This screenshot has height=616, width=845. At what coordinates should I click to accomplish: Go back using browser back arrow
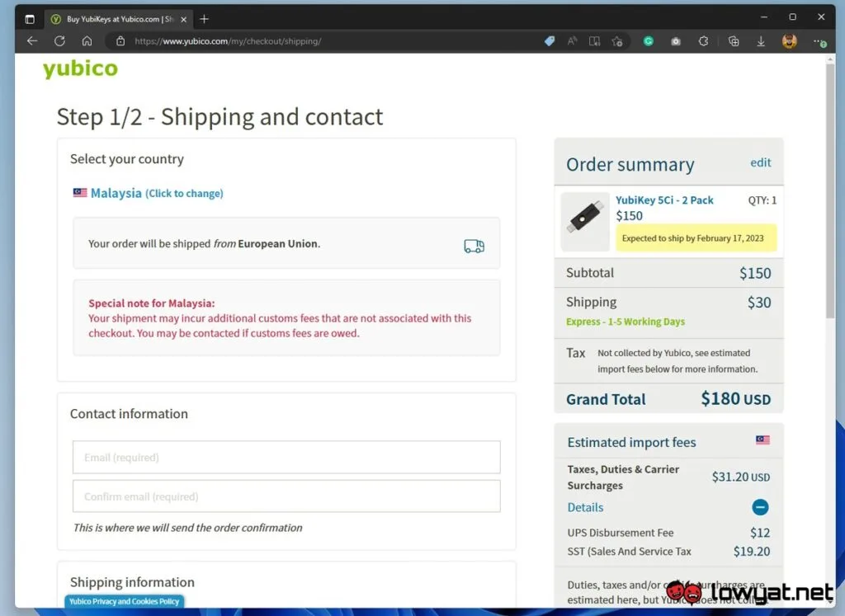pyautogui.click(x=32, y=41)
